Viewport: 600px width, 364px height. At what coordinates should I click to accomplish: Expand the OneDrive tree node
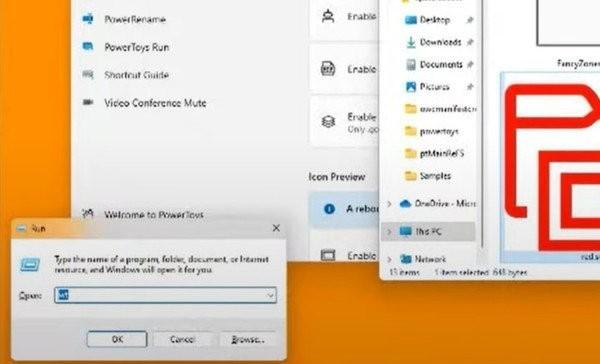(390, 203)
